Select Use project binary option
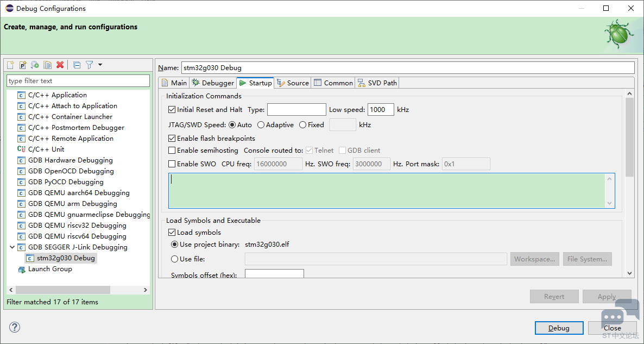The width and height of the screenshot is (644, 344). (174, 245)
